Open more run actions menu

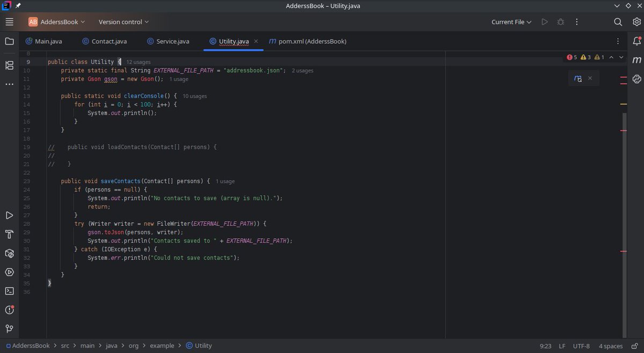pyautogui.click(x=577, y=22)
